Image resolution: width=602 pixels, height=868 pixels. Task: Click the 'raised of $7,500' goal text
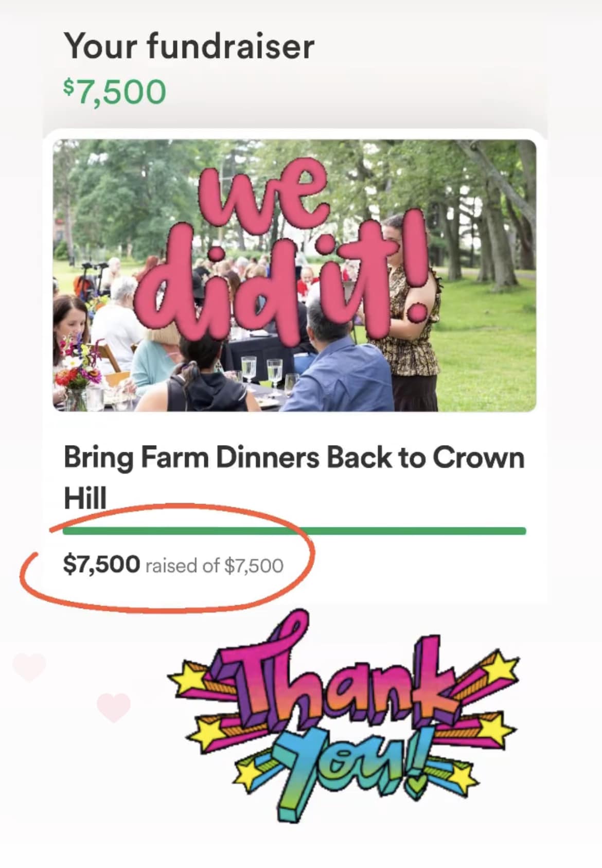[x=215, y=565]
